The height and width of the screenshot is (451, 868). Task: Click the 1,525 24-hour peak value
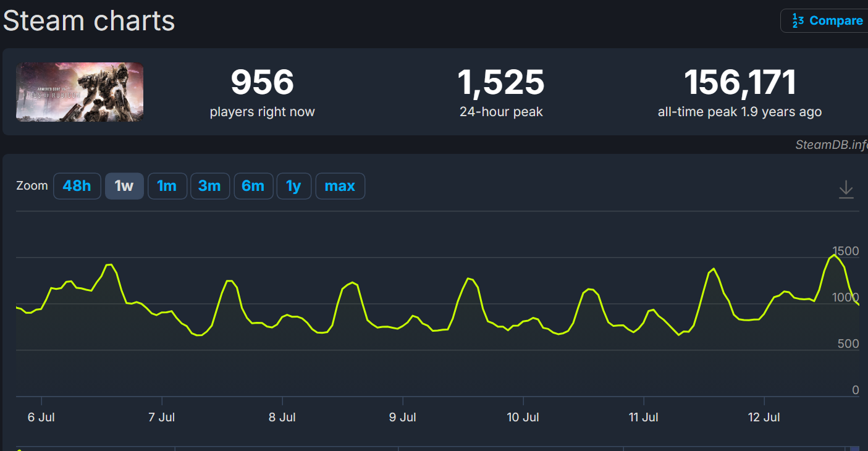click(x=501, y=82)
